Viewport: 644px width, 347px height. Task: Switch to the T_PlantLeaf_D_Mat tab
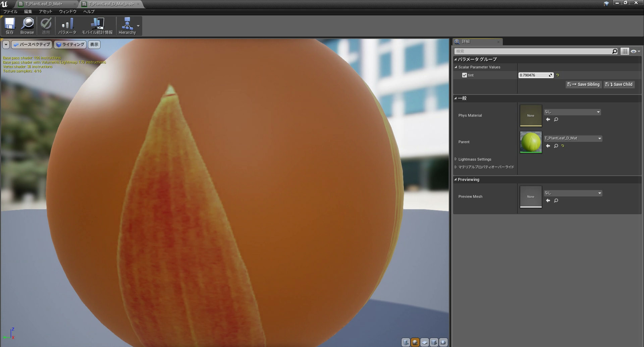pyautogui.click(x=43, y=4)
